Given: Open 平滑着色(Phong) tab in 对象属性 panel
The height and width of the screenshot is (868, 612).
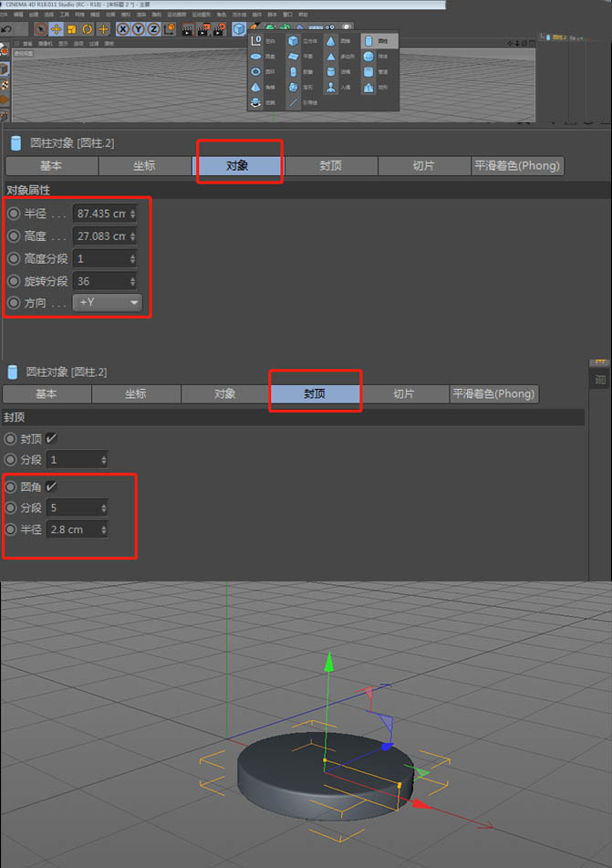Looking at the screenshot, I should click(x=517, y=165).
